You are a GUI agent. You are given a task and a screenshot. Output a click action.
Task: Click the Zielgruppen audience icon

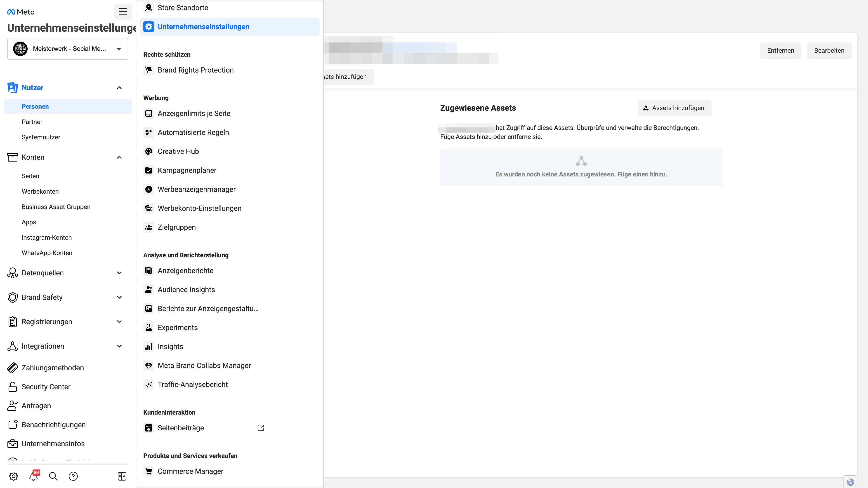tap(149, 227)
